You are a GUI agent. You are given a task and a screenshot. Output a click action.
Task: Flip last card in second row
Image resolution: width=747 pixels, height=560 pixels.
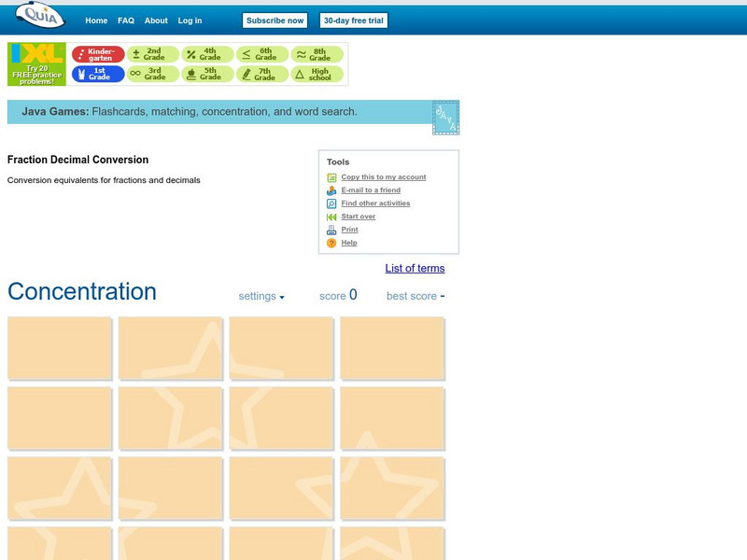[x=392, y=418]
